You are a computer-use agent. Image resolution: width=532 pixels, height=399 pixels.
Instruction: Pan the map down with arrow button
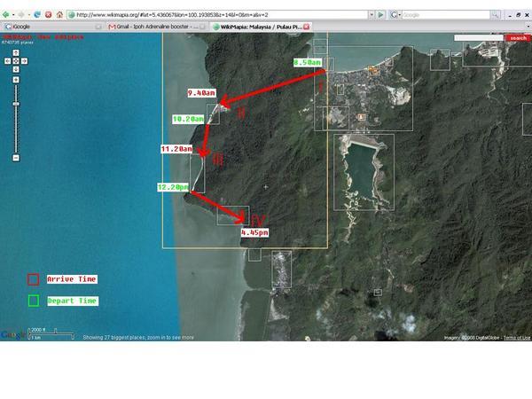pyautogui.click(x=16, y=69)
